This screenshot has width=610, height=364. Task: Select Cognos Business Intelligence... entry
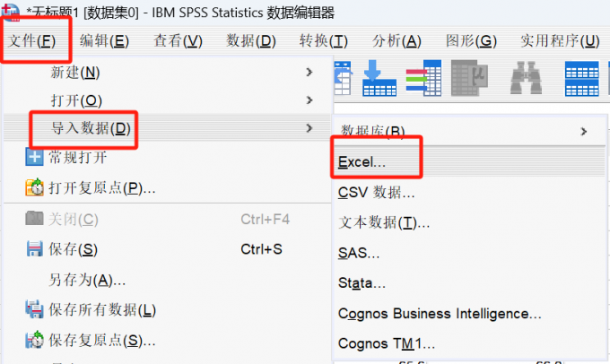click(x=440, y=314)
